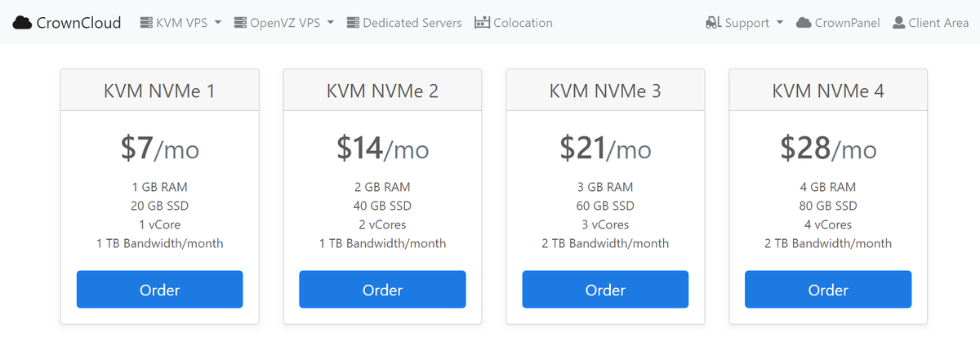
Task: Click the 2 vCores text
Action: (x=382, y=224)
